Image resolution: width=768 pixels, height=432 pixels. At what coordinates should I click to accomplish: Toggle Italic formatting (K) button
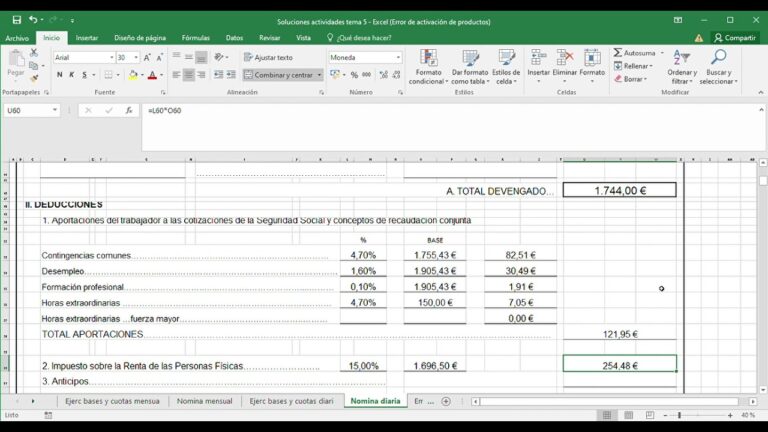coord(72,75)
